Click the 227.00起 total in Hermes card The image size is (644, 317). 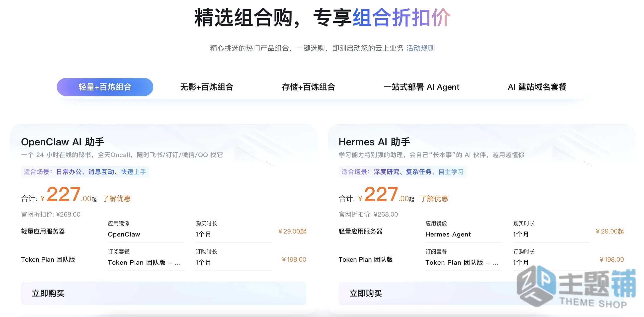(386, 194)
